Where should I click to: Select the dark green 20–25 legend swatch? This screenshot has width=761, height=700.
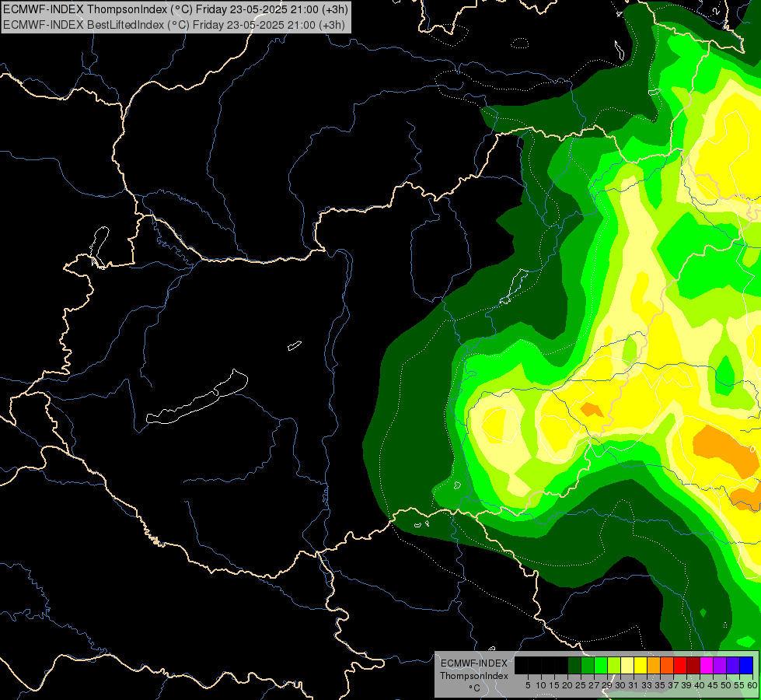574,665
